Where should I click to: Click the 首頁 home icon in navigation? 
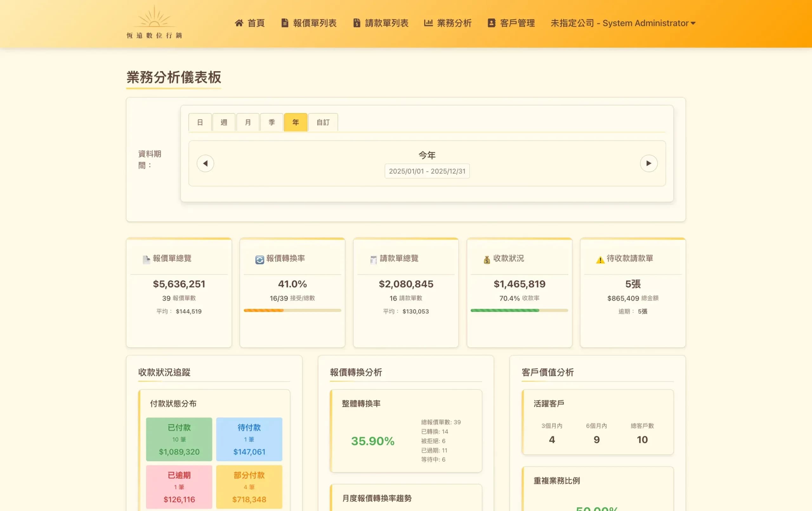coord(239,23)
